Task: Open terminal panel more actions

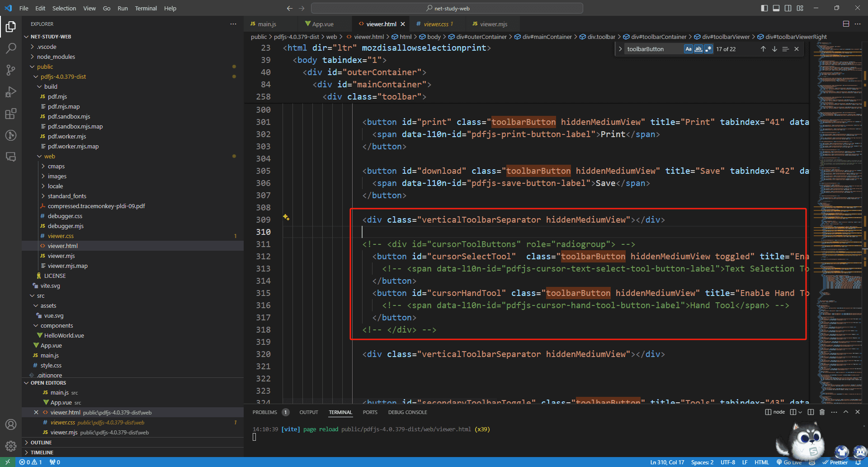Action: pos(834,412)
